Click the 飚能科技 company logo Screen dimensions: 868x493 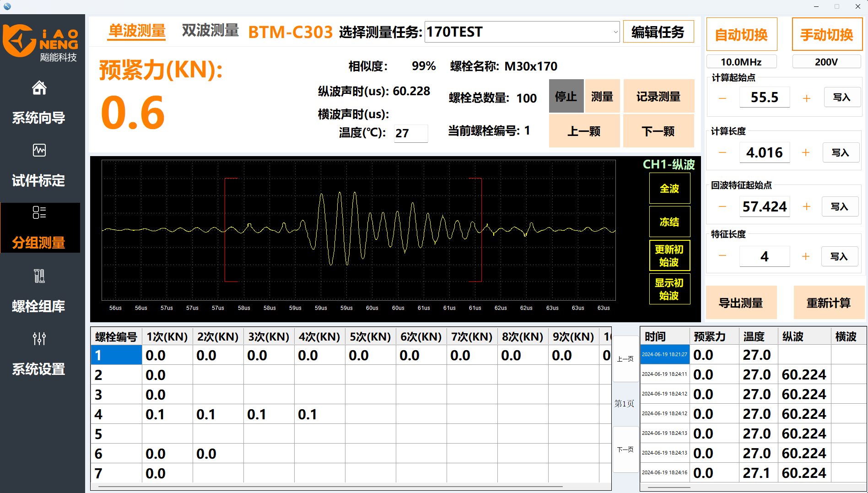40,43
